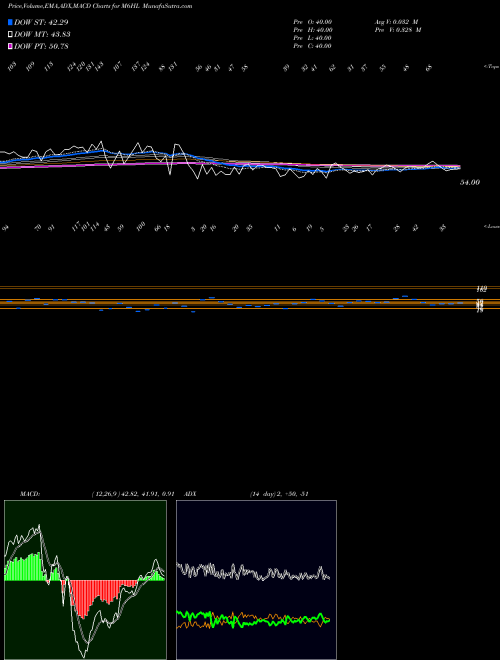Click the 'ADX' panel heading
Screen dimensions: 500x660
pos(191,494)
